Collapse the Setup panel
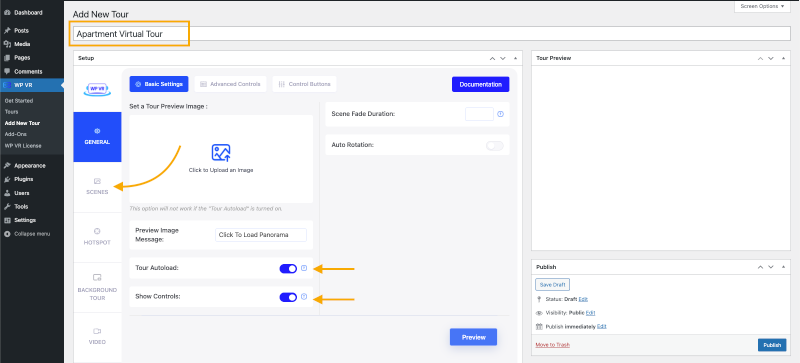The image size is (800, 363). 515,59
